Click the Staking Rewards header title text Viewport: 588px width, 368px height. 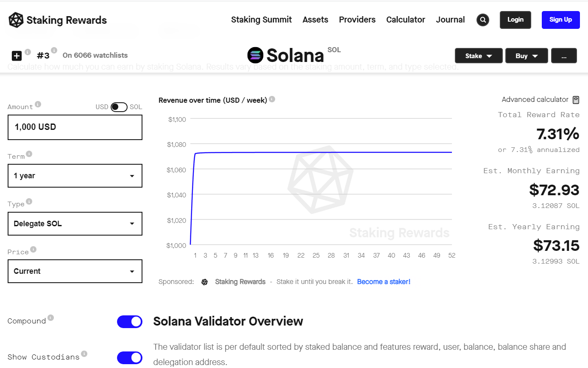[67, 20]
